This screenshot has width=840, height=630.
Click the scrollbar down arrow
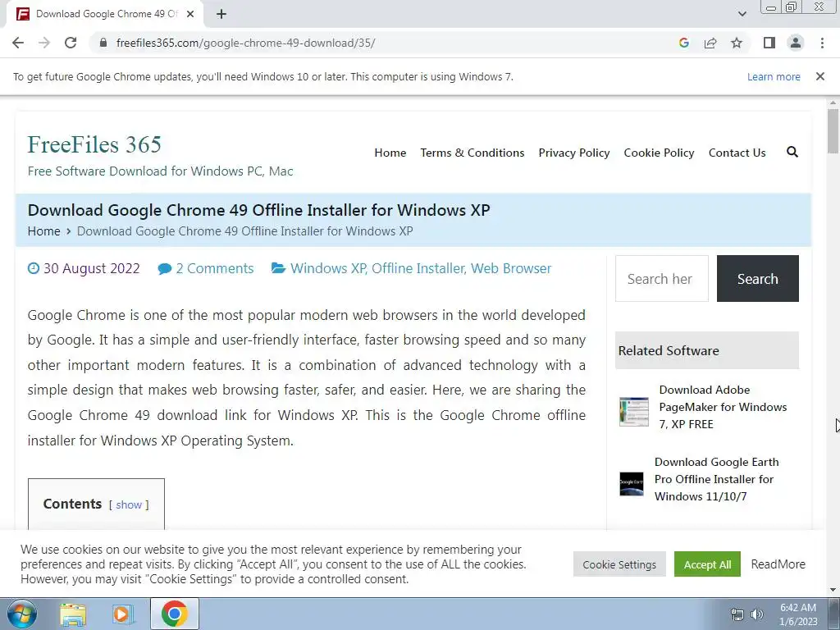833,590
